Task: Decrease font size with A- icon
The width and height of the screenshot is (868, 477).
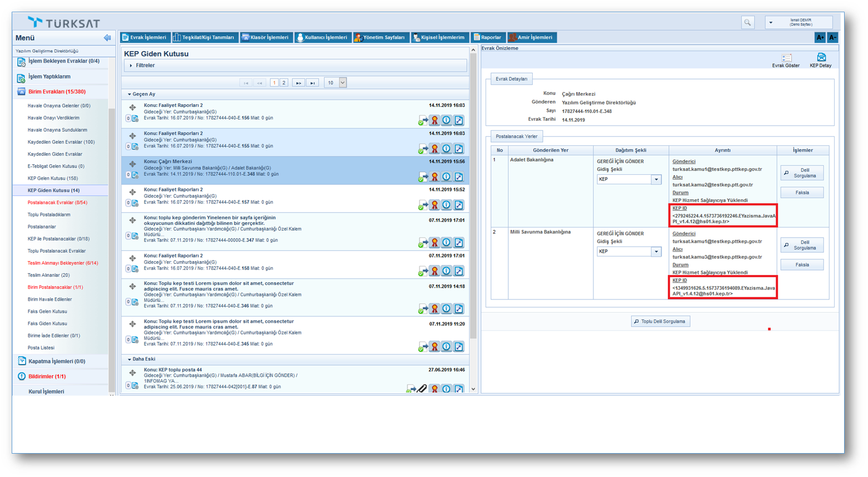Action: coord(832,37)
